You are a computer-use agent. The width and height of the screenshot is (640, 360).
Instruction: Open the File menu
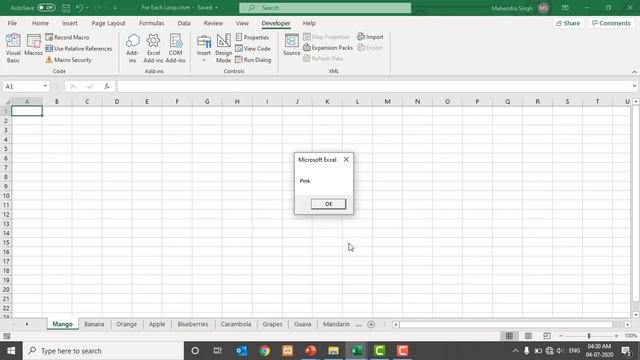12,23
